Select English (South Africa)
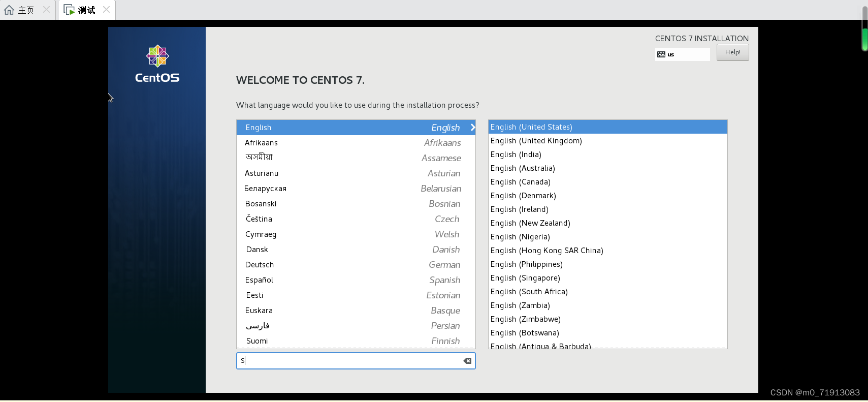Image resolution: width=868 pixels, height=402 pixels. [x=608, y=292]
